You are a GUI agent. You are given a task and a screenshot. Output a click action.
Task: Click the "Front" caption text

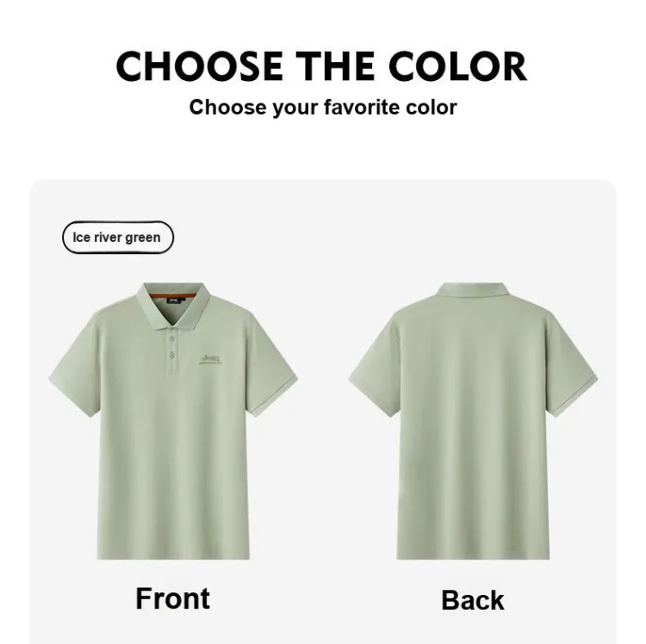[x=172, y=598]
